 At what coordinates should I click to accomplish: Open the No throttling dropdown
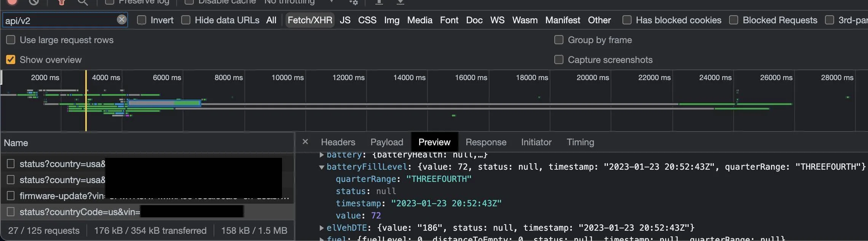[299, 2]
